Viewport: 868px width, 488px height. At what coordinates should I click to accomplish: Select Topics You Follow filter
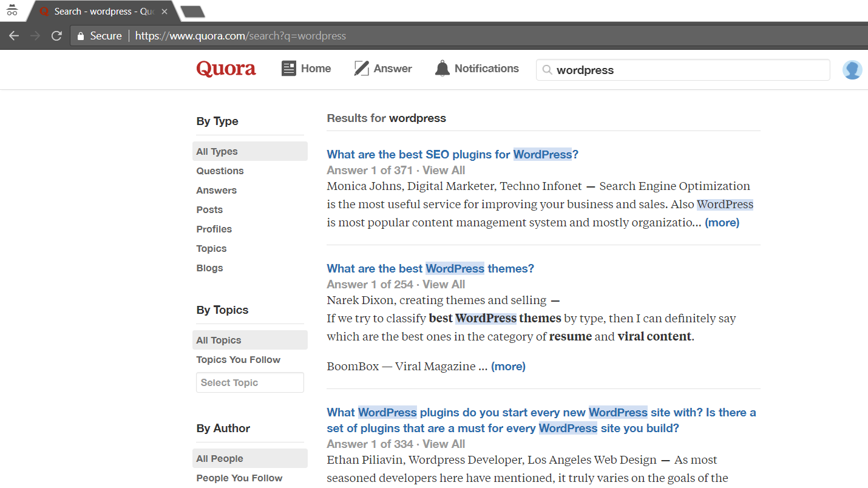238,359
